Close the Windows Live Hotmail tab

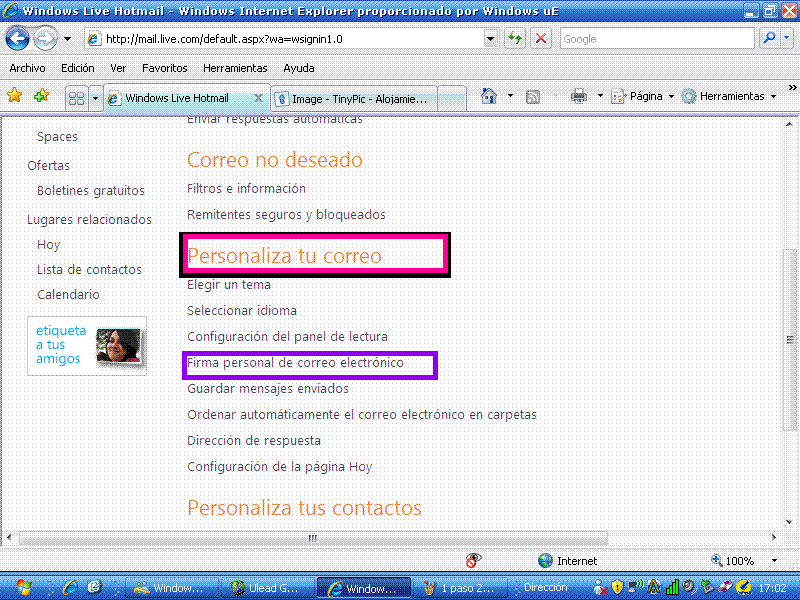click(259, 98)
